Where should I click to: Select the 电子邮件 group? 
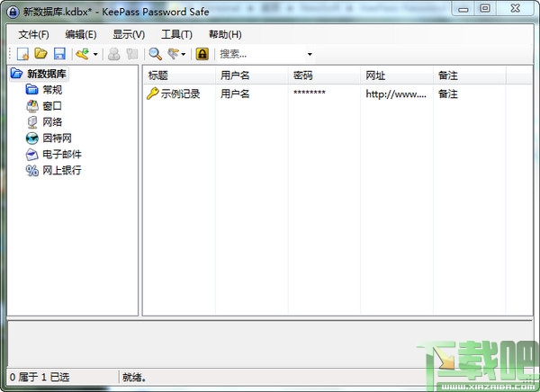click(x=62, y=154)
